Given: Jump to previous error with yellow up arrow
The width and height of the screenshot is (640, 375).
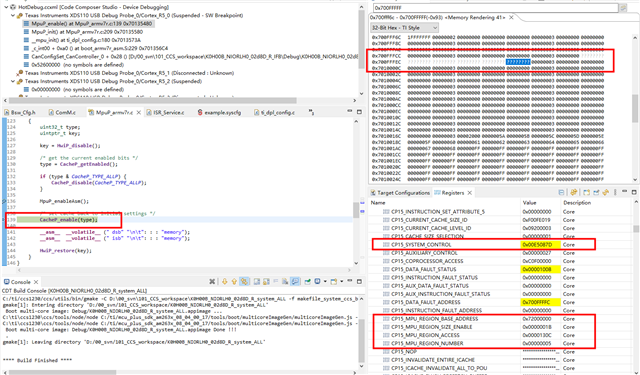Looking at the screenshot, I should click(x=234, y=282).
